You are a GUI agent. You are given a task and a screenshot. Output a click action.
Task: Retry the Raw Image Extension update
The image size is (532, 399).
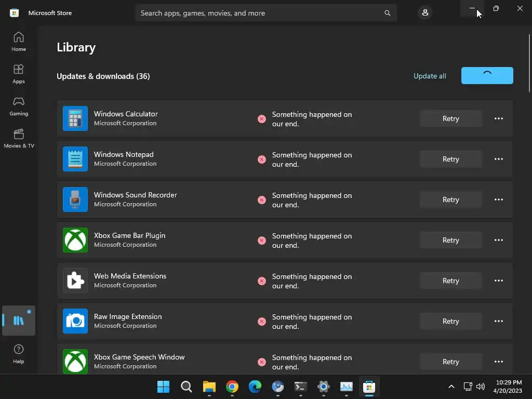pos(450,321)
